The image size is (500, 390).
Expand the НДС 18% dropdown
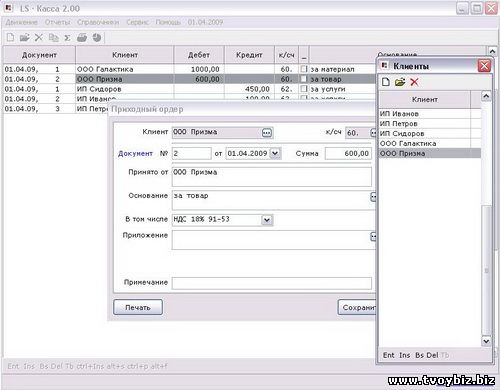pyautogui.click(x=267, y=220)
